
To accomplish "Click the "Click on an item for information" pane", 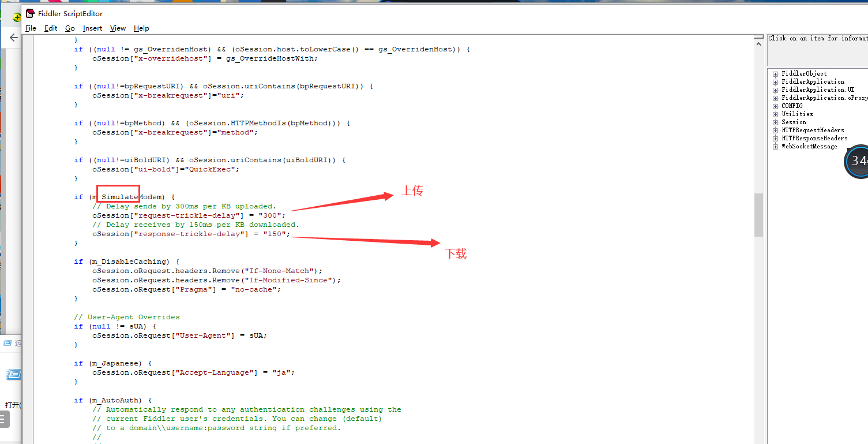I will (817, 50).
